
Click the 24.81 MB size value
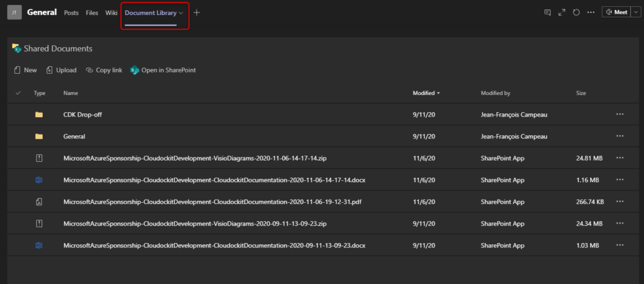point(589,158)
